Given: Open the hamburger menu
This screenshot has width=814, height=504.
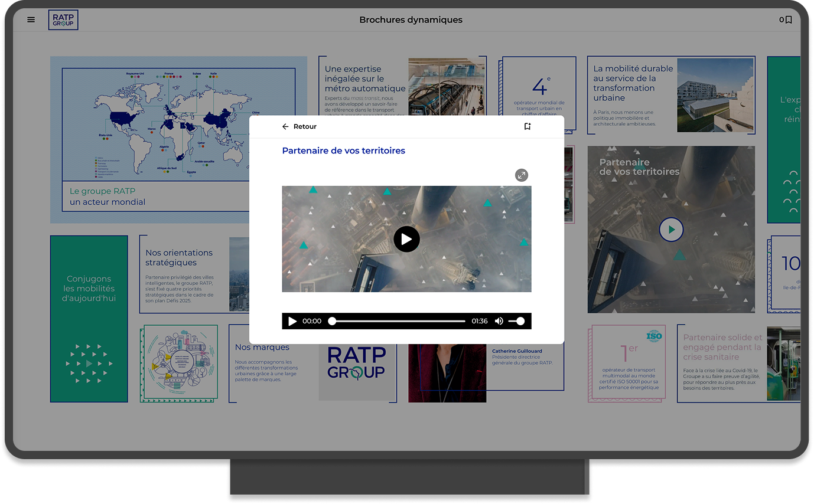Looking at the screenshot, I should 31,19.
